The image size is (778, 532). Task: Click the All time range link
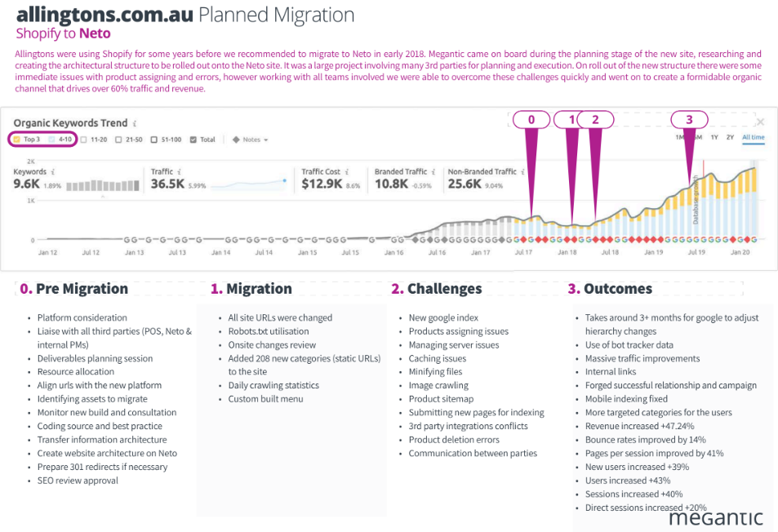coord(751,138)
